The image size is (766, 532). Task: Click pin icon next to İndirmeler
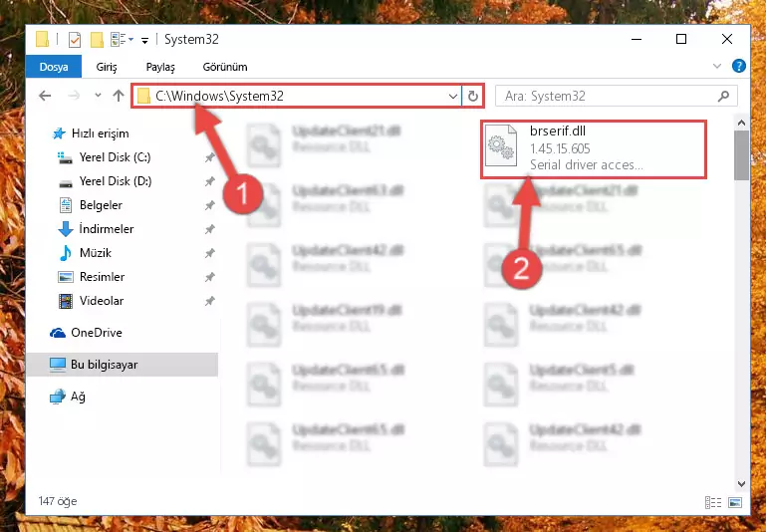(x=209, y=229)
